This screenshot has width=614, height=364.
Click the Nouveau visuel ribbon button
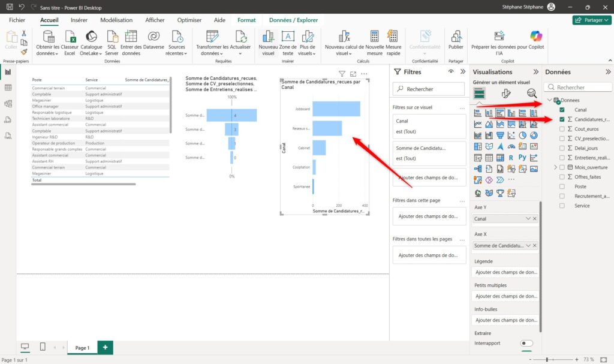tap(268, 43)
